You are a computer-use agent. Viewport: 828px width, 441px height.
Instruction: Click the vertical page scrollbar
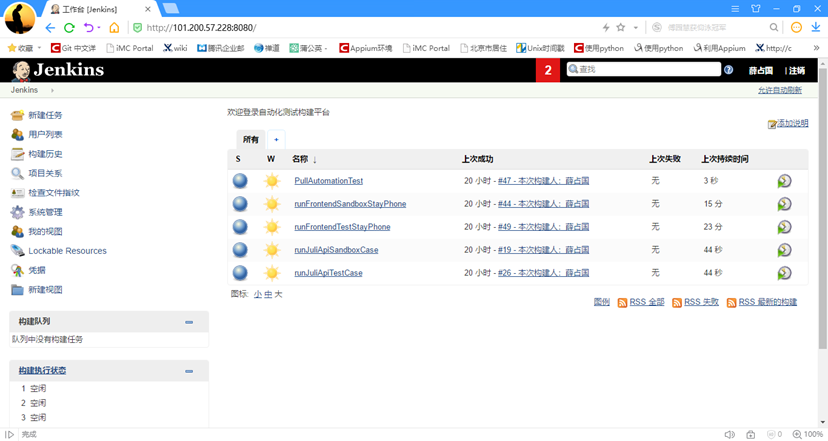coord(823,209)
